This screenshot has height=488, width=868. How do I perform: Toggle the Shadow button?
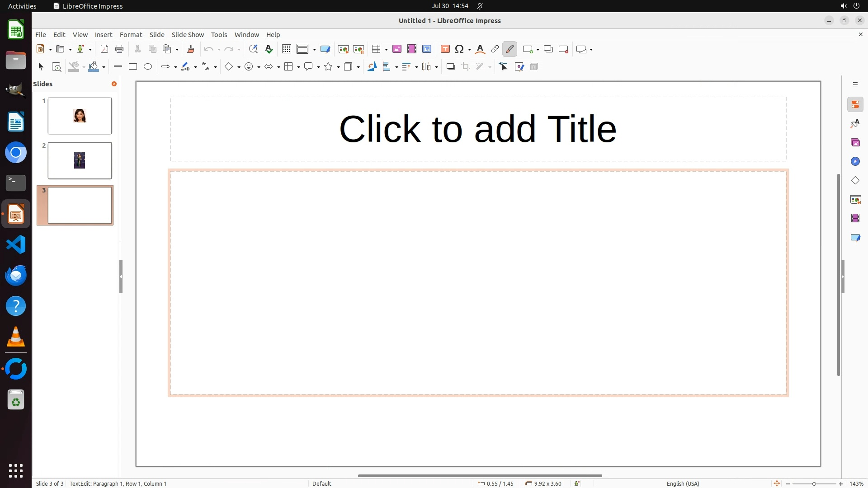point(450,67)
